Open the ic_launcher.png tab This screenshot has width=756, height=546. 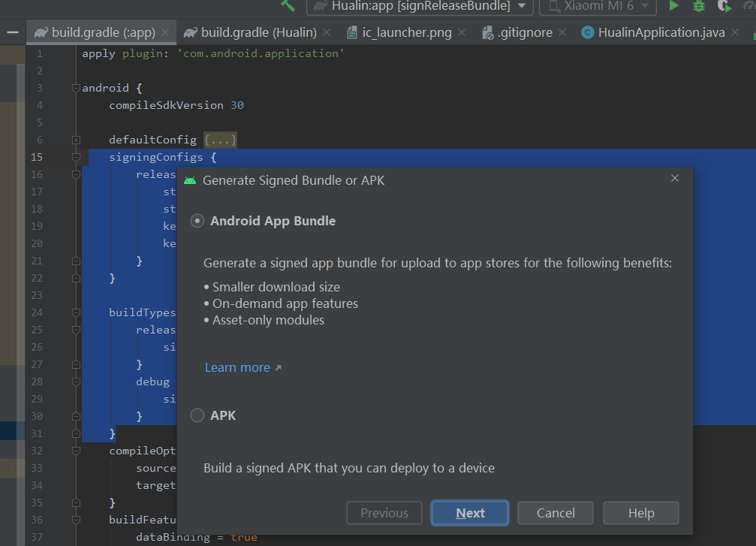click(407, 32)
